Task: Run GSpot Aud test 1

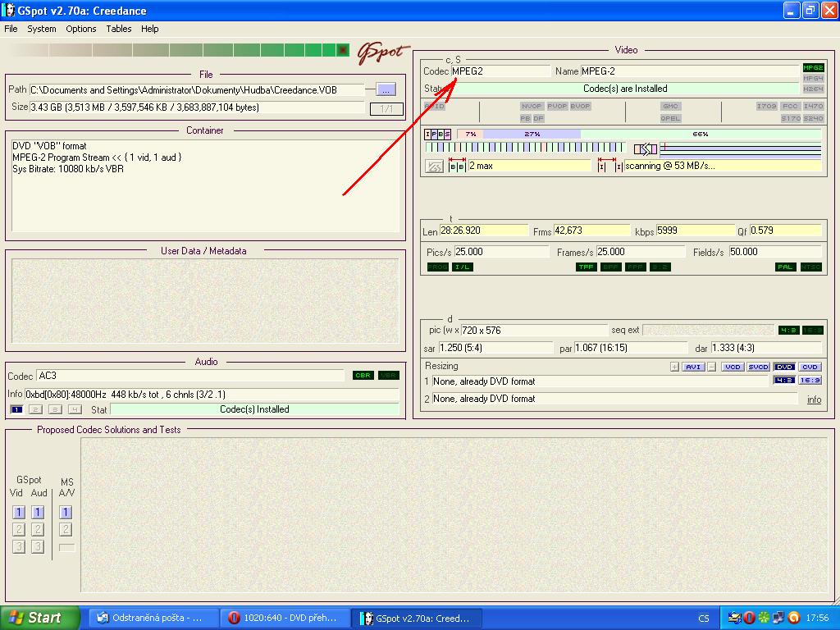Action: (38, 512)
